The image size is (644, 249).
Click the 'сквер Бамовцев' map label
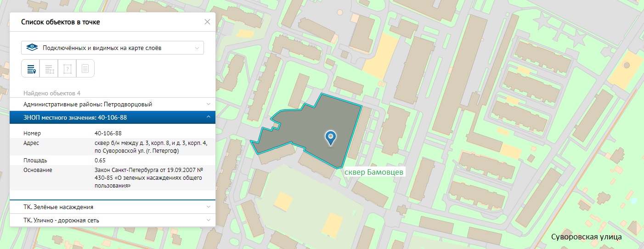(374, 172)
